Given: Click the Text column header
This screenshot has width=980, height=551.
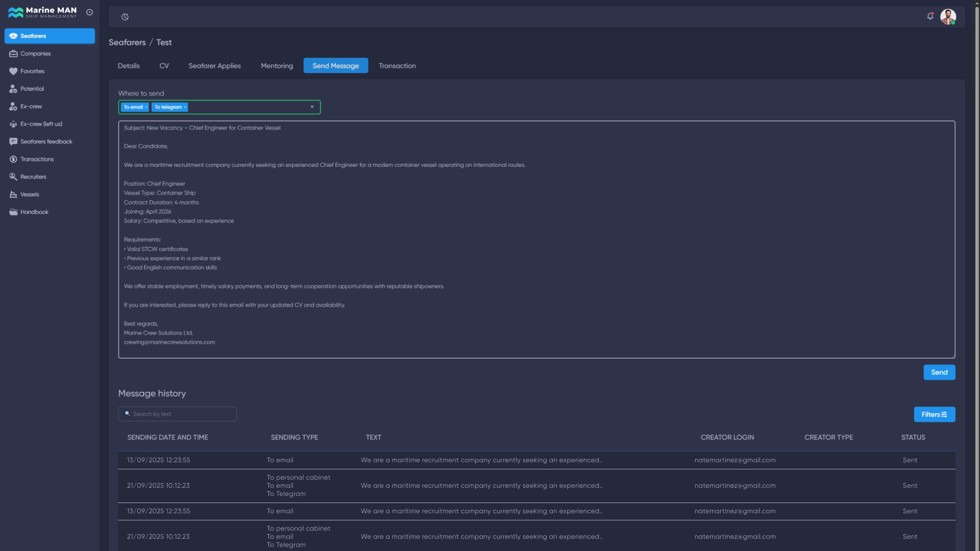Looking at the screenshot, I should click(373, 437).
